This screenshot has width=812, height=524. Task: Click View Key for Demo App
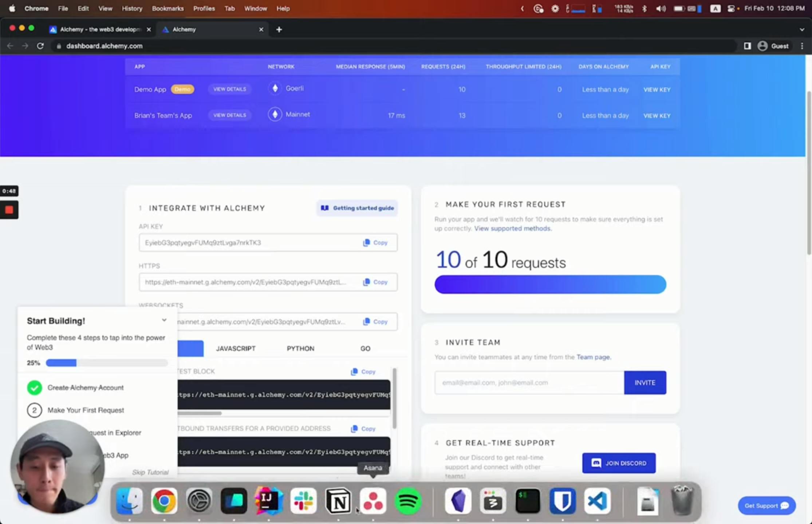(x=657, y=90)
